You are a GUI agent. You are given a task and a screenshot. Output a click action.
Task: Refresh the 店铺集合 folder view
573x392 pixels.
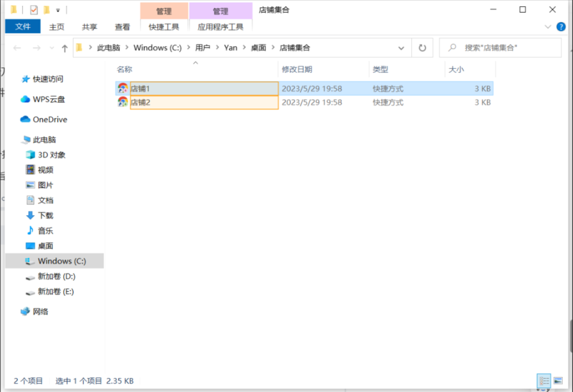422,48
